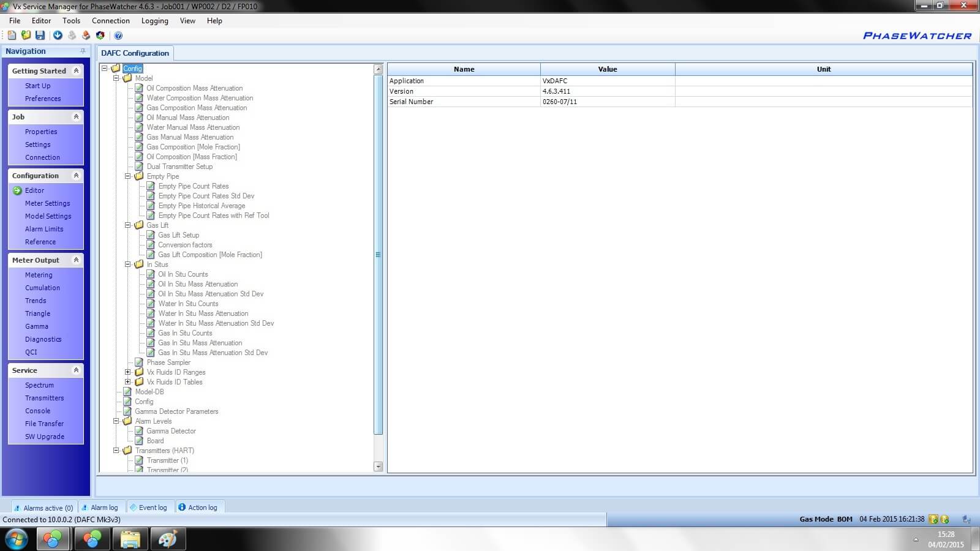The image size is (980, 551).
Task: Expand the Vx Fluids ID Tables node
Action: 127,382
